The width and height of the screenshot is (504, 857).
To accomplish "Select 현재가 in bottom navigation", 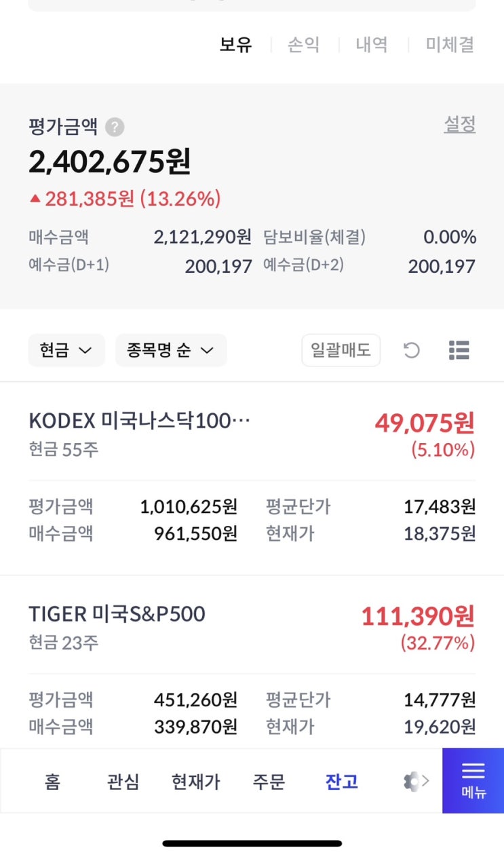I will pyautogui.click(x=195, y=782).
